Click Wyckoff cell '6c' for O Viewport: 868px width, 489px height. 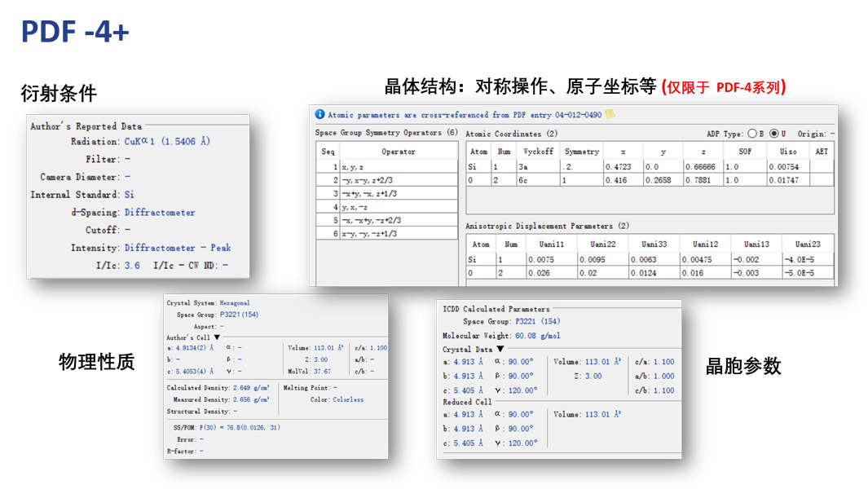point(538,180)
